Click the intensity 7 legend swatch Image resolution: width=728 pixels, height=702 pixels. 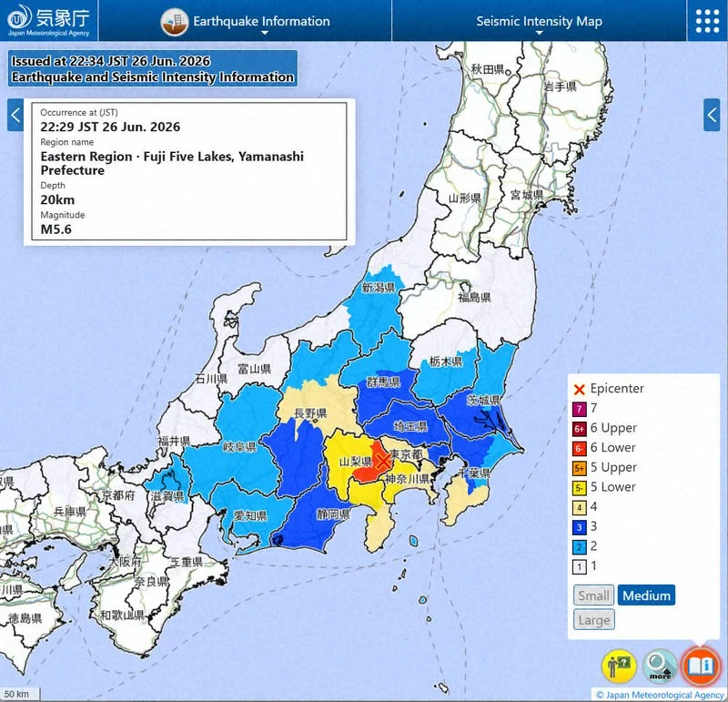579,409
